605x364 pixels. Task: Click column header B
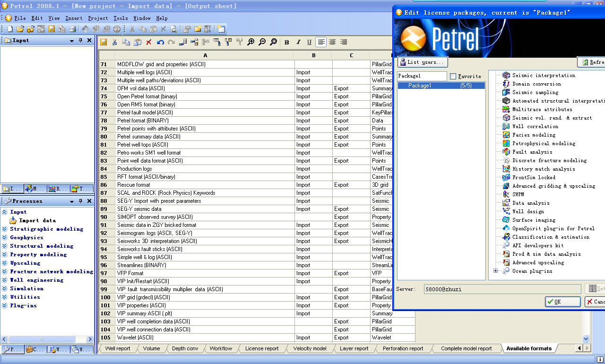click(313, 55)
